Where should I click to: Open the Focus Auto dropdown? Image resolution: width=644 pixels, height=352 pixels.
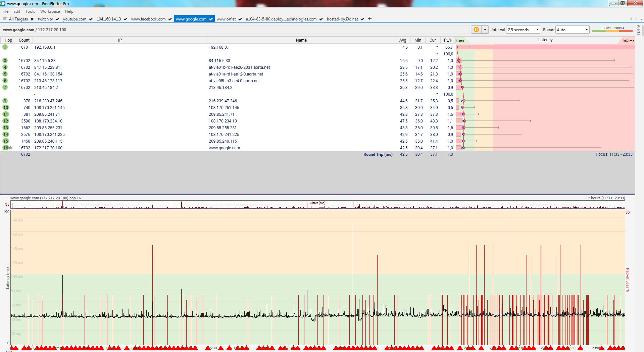coord(572,30)
